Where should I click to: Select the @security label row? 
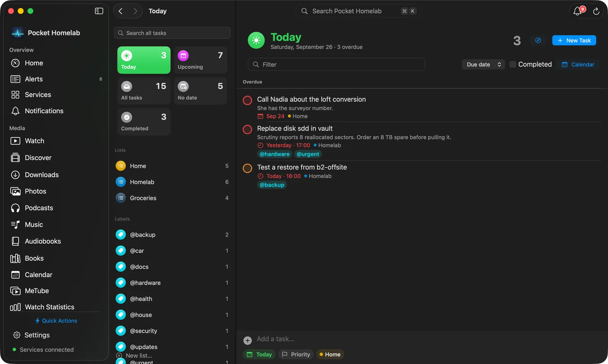(172, 331)
